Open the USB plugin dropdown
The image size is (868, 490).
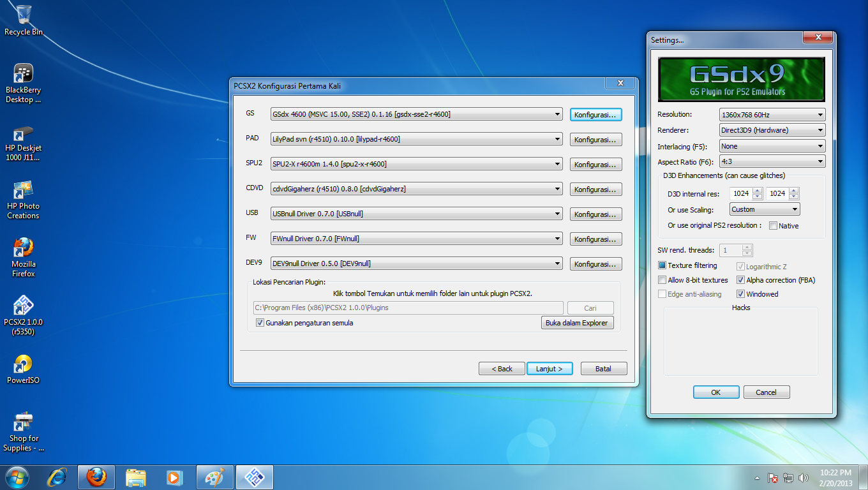417,214
